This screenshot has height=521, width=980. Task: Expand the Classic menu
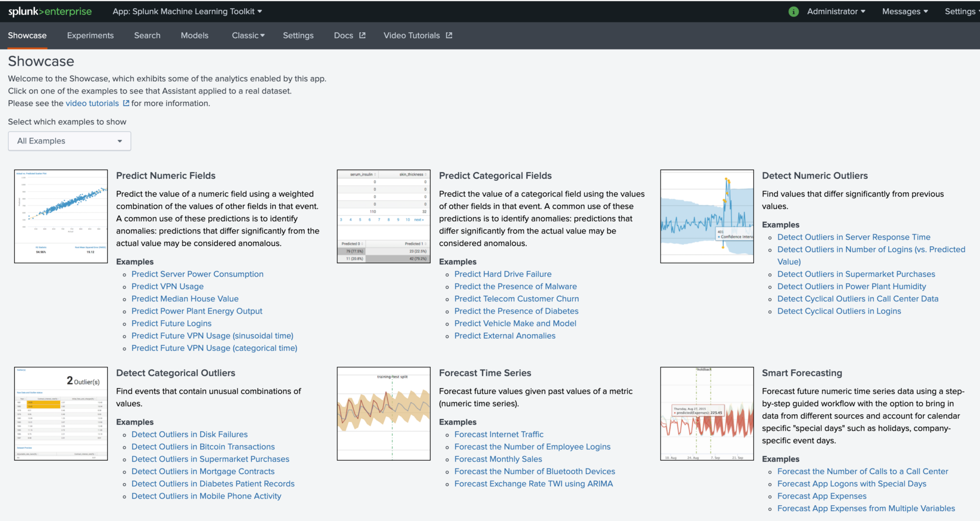248,35
